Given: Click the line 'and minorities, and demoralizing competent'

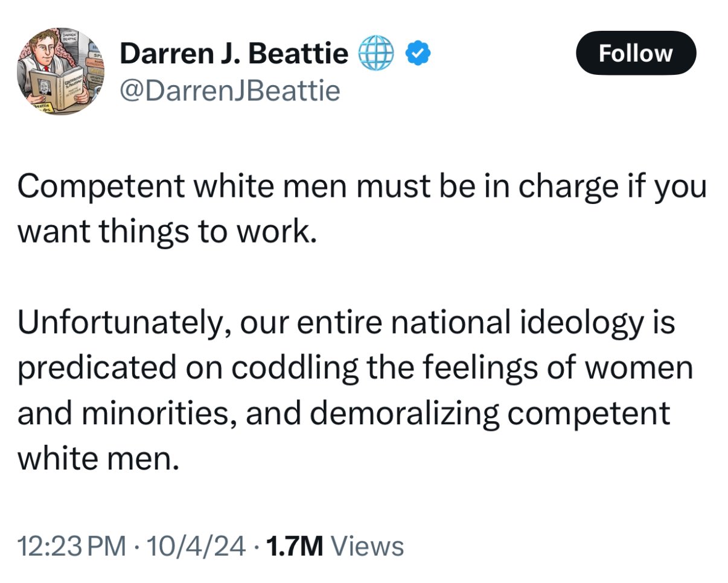Looking at the screenshot, I should [343, 413].
